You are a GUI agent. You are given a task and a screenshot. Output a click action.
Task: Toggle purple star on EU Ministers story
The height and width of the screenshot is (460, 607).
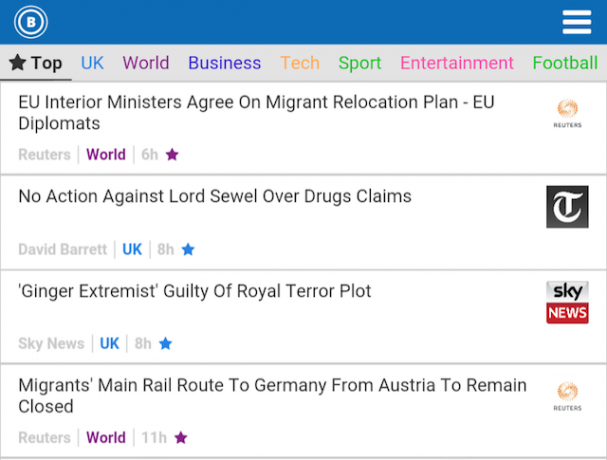(x=172, y=154)
